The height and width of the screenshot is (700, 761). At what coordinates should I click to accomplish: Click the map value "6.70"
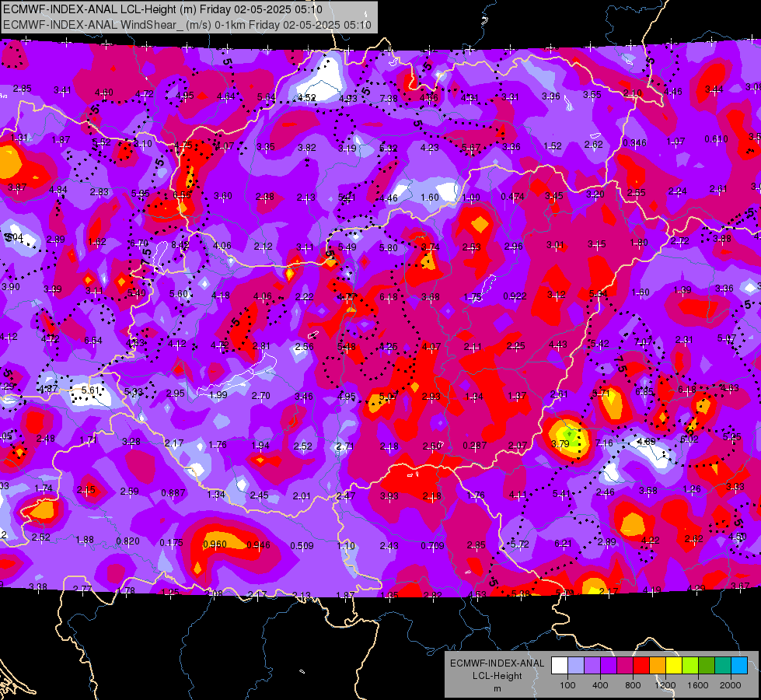(x=139, y=243)
